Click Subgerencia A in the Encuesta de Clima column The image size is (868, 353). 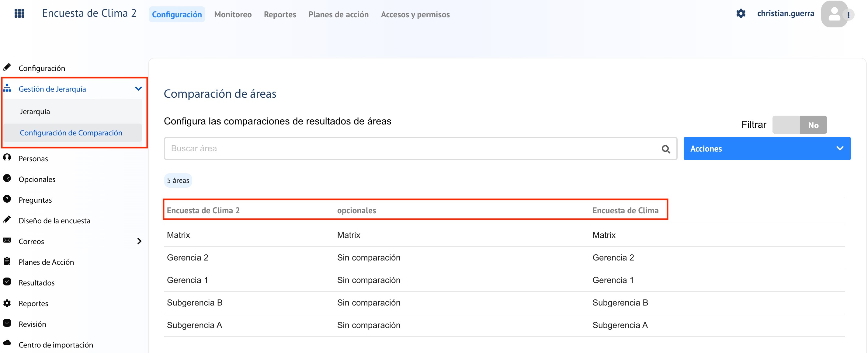pyautogui.click(x=620, y=325)
